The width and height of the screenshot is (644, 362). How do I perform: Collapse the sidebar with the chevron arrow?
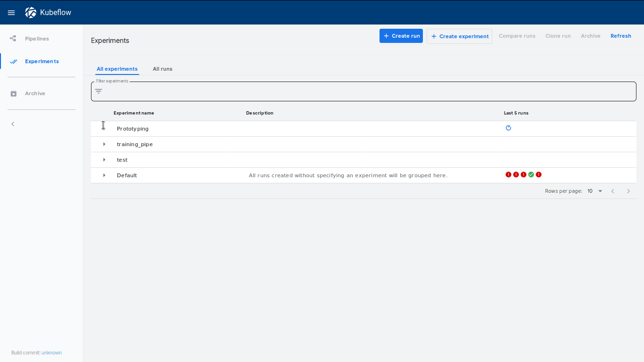click(x=13, y=124)
